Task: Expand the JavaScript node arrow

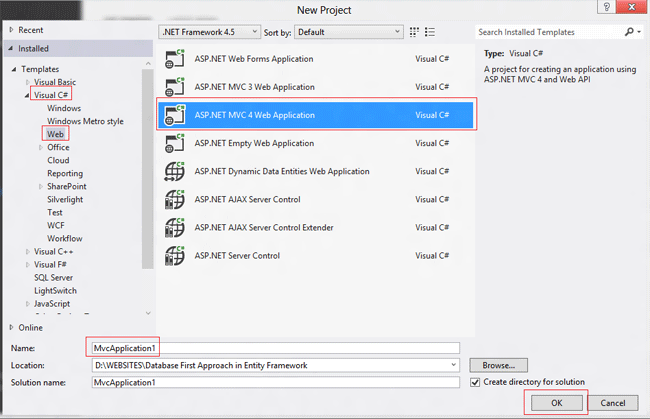Action: (x=28, y=304)
